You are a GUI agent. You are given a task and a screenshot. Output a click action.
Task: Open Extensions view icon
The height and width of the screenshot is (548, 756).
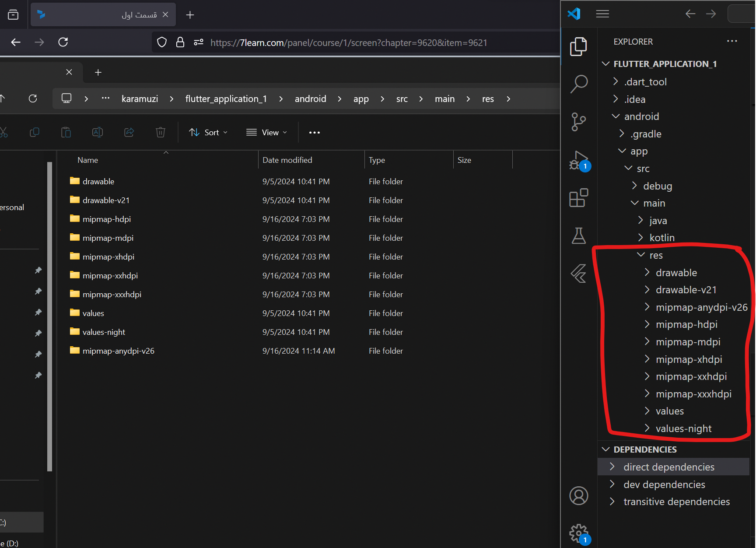click(578, 198)
